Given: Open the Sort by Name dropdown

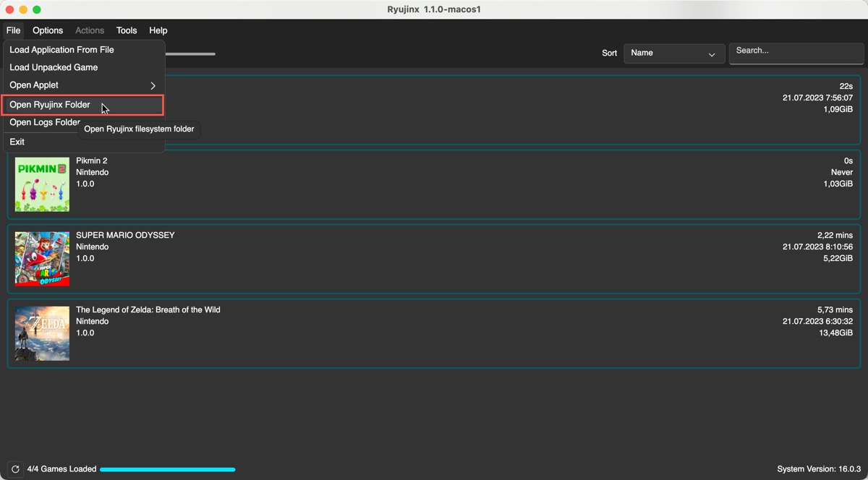Looking at the screenshot, I should 674,53.
